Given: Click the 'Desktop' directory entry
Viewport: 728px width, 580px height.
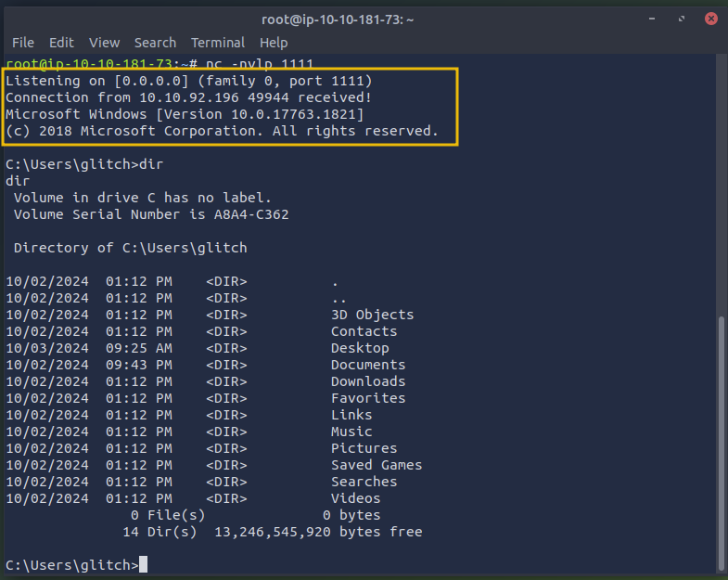Looking at the screenshot, I should tap(360, 349).
